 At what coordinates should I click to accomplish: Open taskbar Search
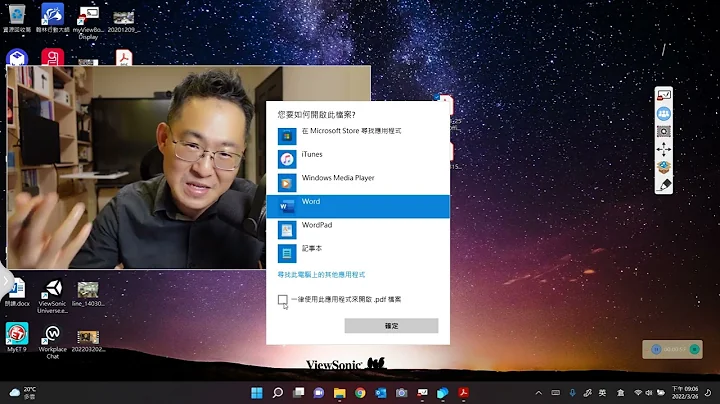click(x=277, y=393)
